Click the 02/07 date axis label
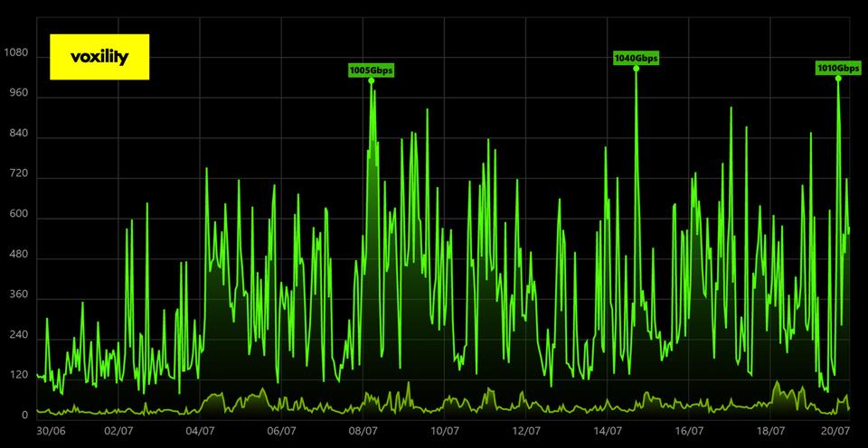This screenshot has height=448, width=868. click(118, 430)
